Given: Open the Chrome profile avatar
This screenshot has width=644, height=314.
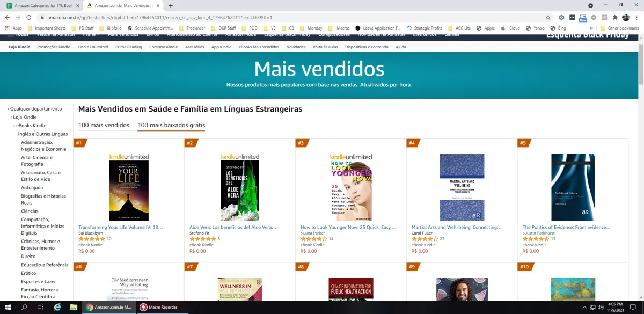Looking at the screenshot, I should click(626, 17).
